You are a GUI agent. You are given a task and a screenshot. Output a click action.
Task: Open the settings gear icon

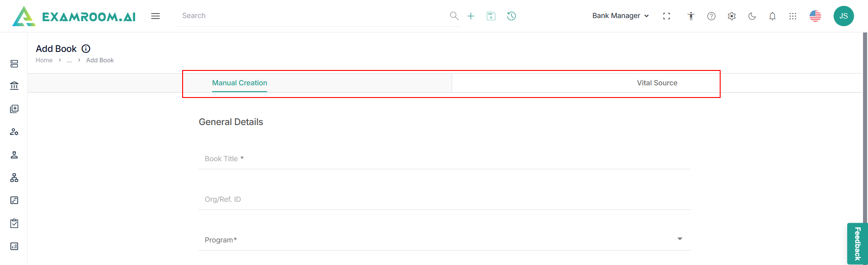(x=731, y=16)
